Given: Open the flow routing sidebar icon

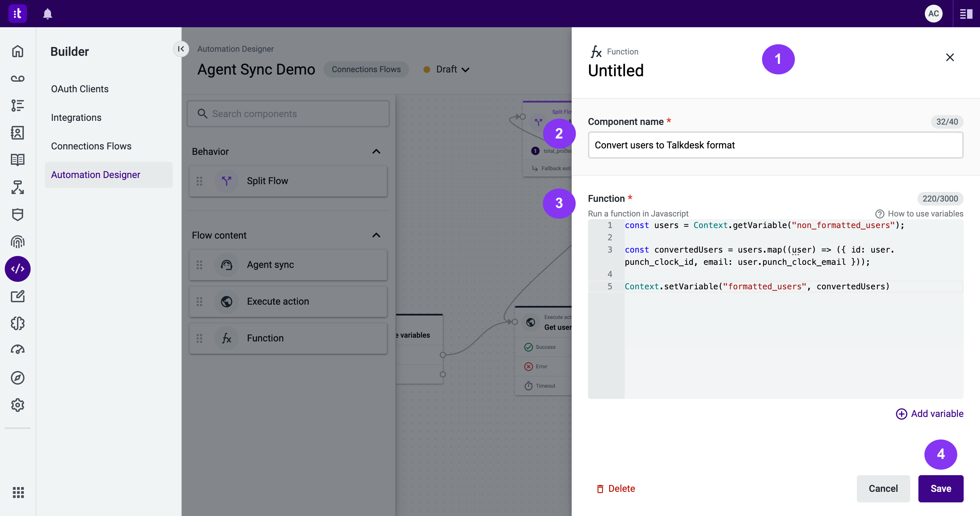Looking at the screenshot, I should coord(17,187).
